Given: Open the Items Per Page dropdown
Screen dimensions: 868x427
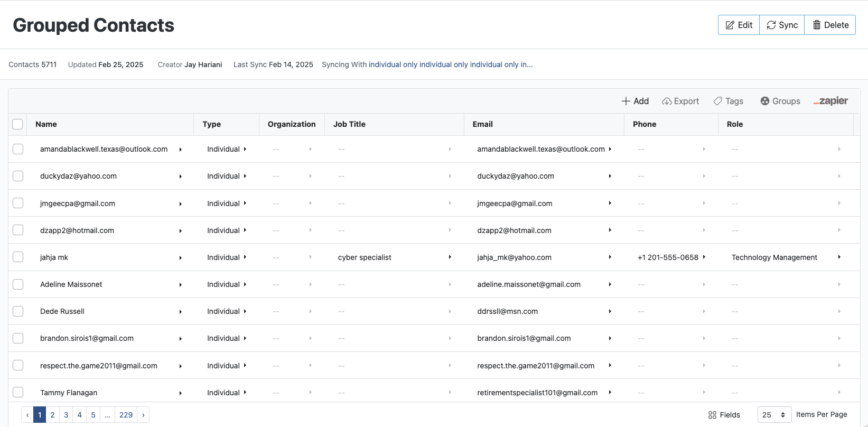Looking at the screenshot, I should 774,415.
